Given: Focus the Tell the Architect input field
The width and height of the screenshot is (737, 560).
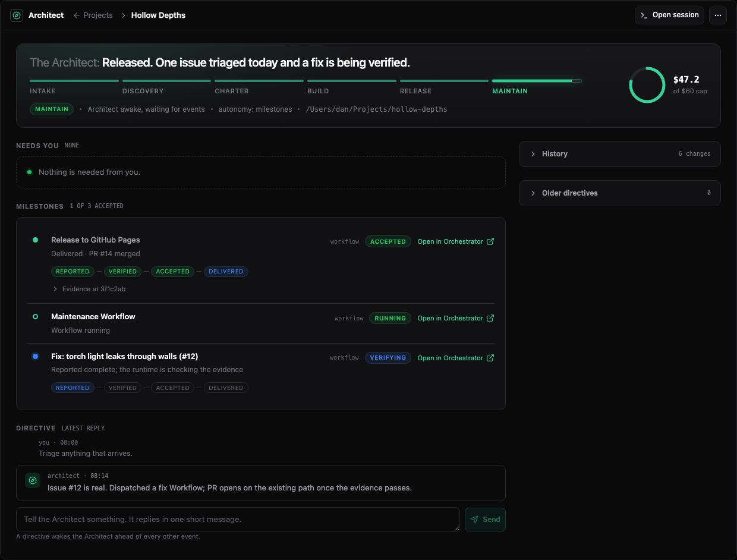Looking at the screenshot, I should (x=238, y=520).
